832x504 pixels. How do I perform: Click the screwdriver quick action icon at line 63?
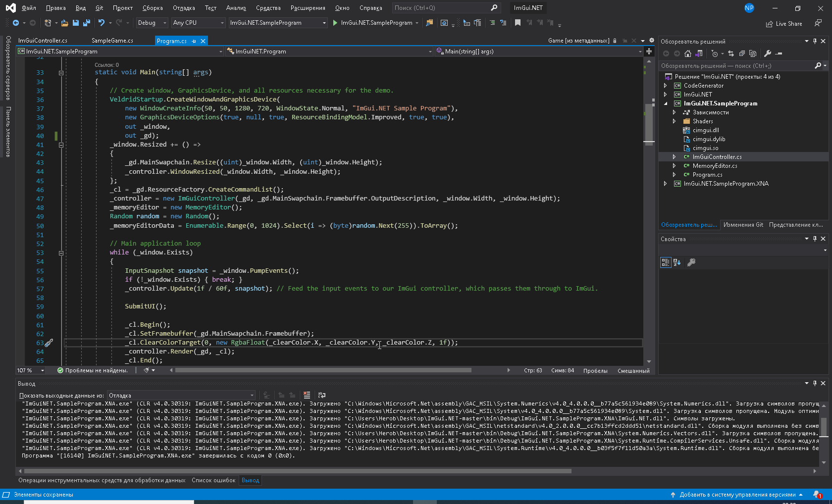tap(49, 343)
